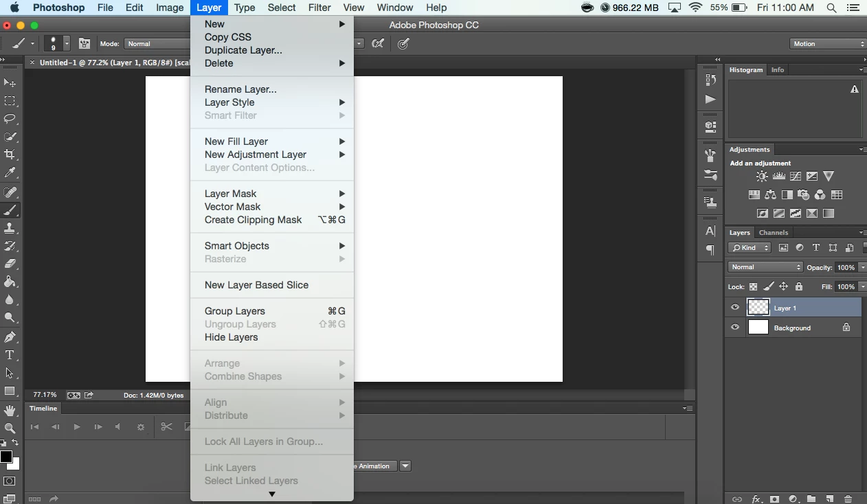Switch to the Channels tab
The height and width of the screenshot is (504, 867).
coord(774,232)
